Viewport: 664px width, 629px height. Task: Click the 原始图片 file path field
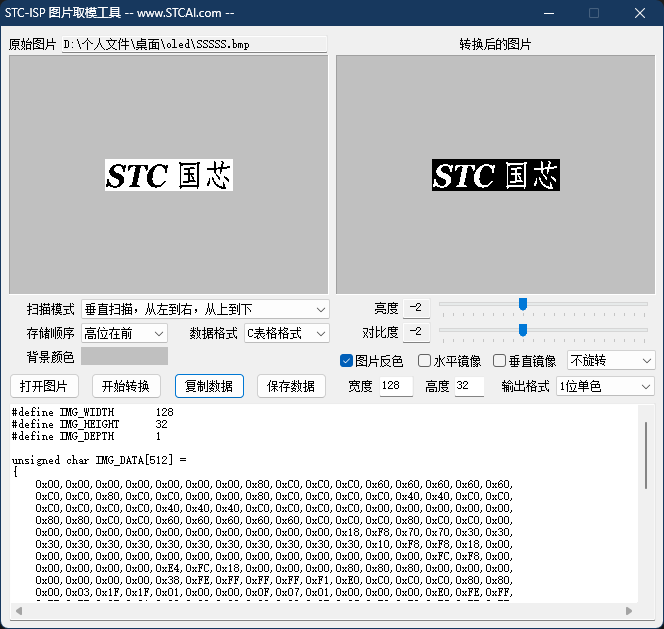194,44
